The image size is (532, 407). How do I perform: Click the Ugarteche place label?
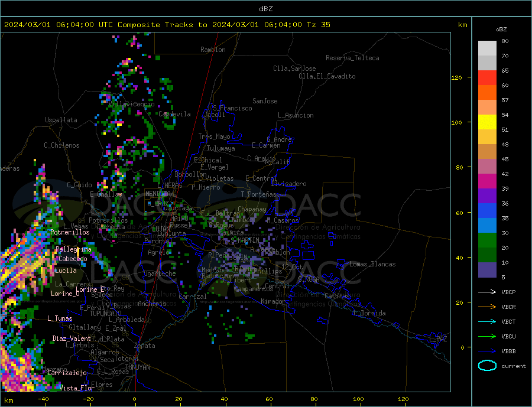(x=160, y=273)
